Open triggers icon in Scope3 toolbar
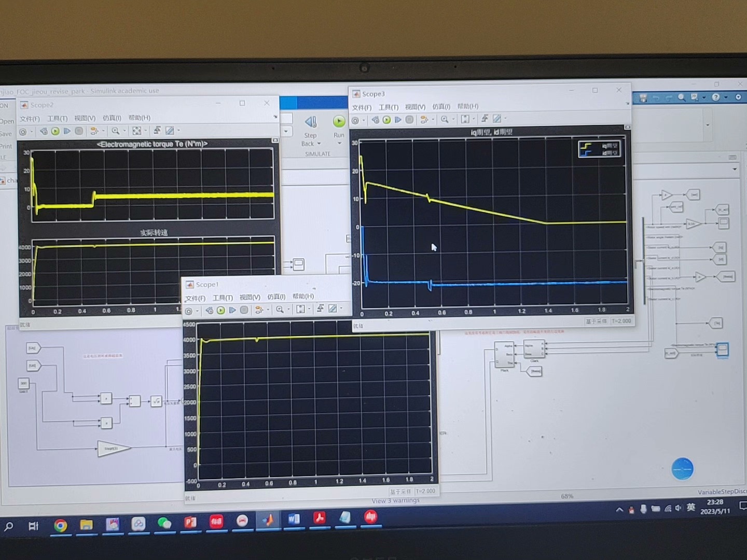The image size is (747, 560). (x=485, y=119)
